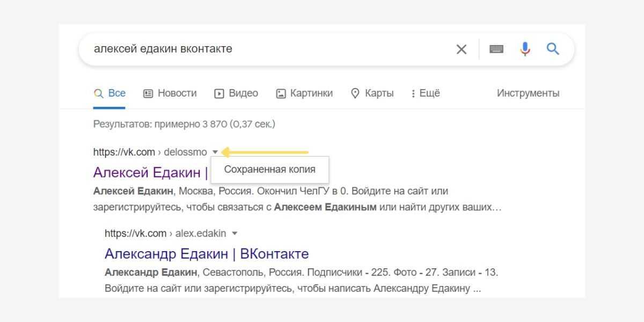Open 'Инструменты' search tools
644x322 pixels.
click(x=528, y=93)
